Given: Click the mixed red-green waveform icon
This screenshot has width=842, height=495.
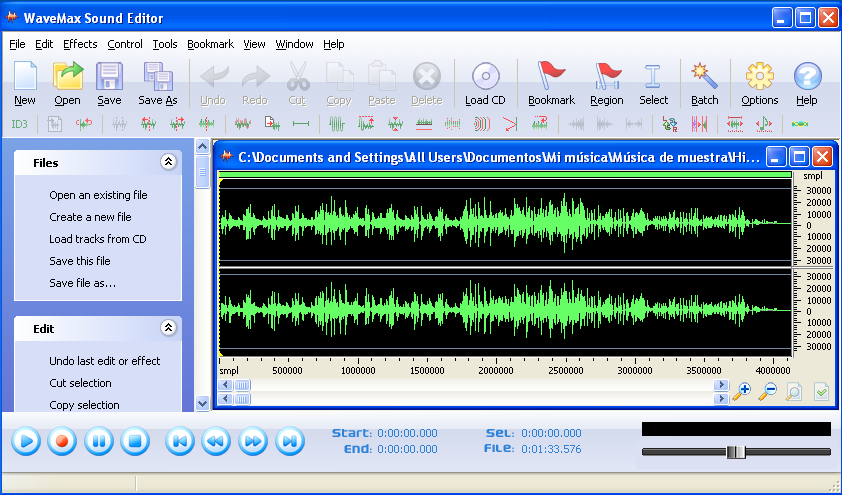Looking at the screenshot, I should 243,125.
